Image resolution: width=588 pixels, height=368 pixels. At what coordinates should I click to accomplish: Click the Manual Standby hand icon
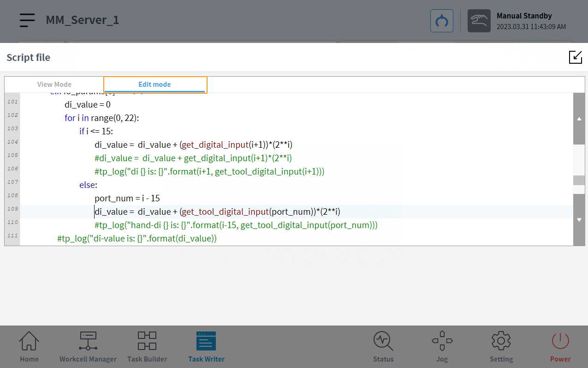pos(479,21)
